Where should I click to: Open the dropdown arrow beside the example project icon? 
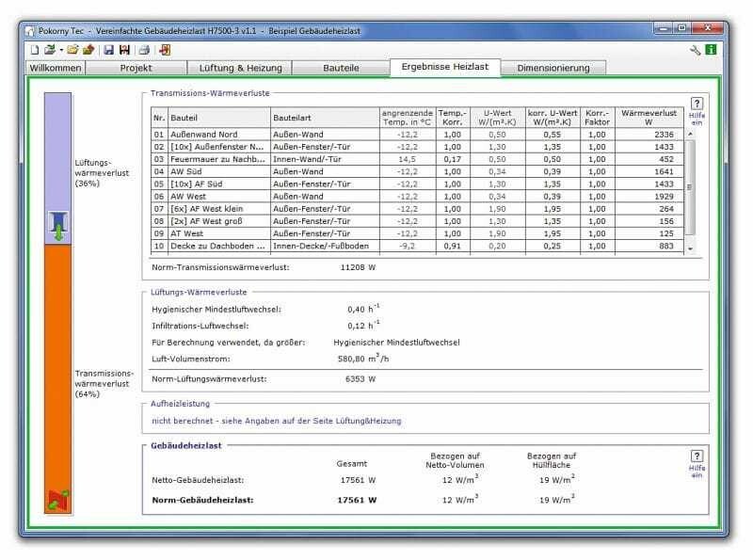tap(61, 51)
